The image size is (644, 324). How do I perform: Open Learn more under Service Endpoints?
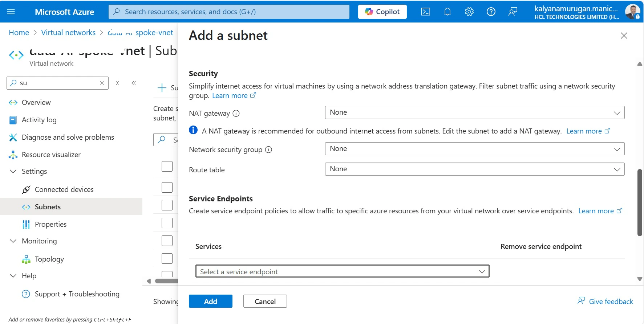coord(600,211)
